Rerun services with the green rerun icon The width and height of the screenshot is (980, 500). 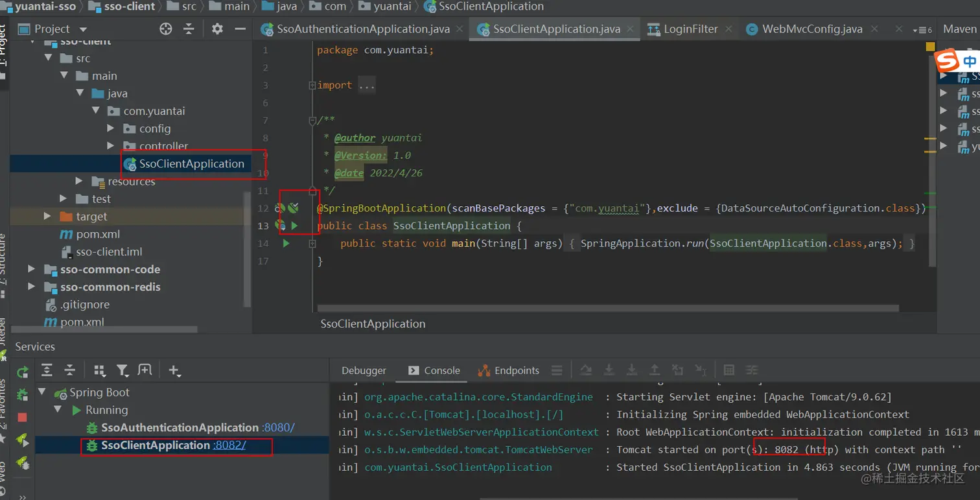pyautogui.click(x=23, y=372)
